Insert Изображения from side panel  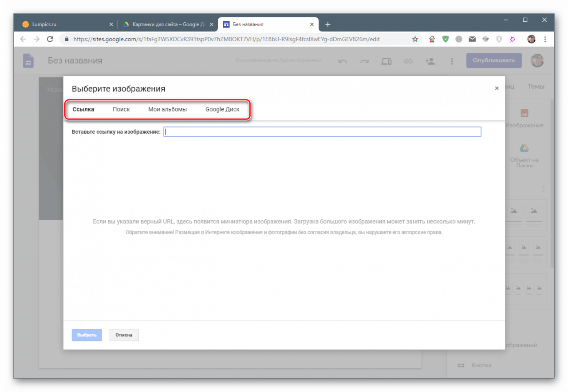[x=524, y=119]
